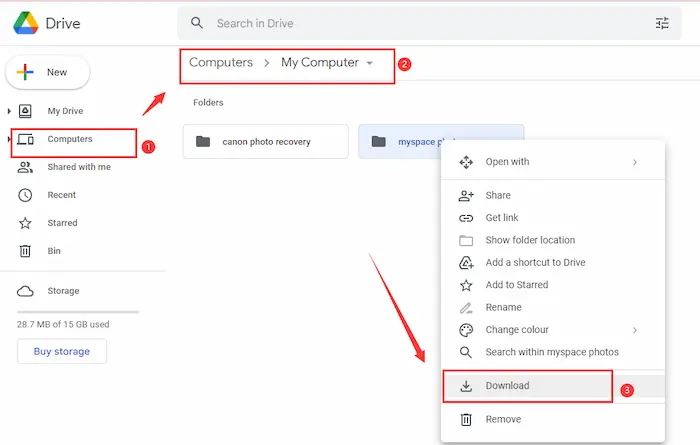Click the canon photo recovery folder icon
The image size is (700, 445).
tap(203, 141)
